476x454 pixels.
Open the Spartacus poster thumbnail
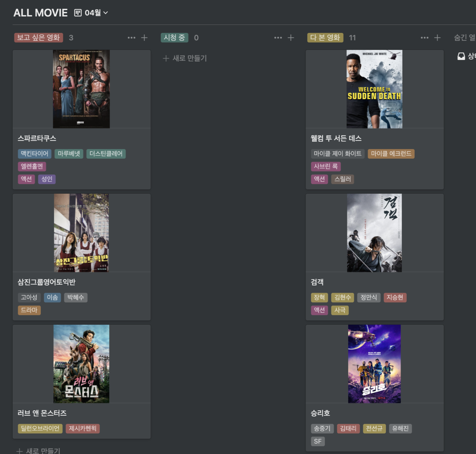(x=81, y=89)
